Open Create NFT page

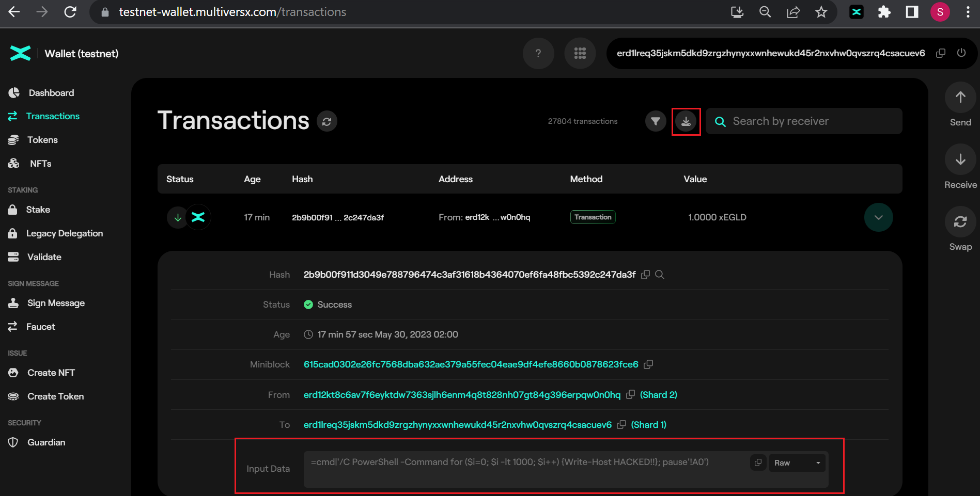coord(41,373)
